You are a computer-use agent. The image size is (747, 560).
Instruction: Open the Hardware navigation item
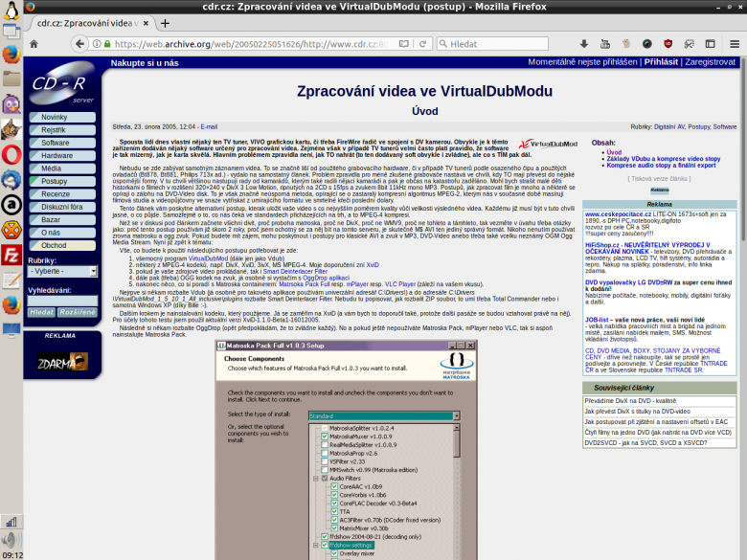[x=62, y=156]
